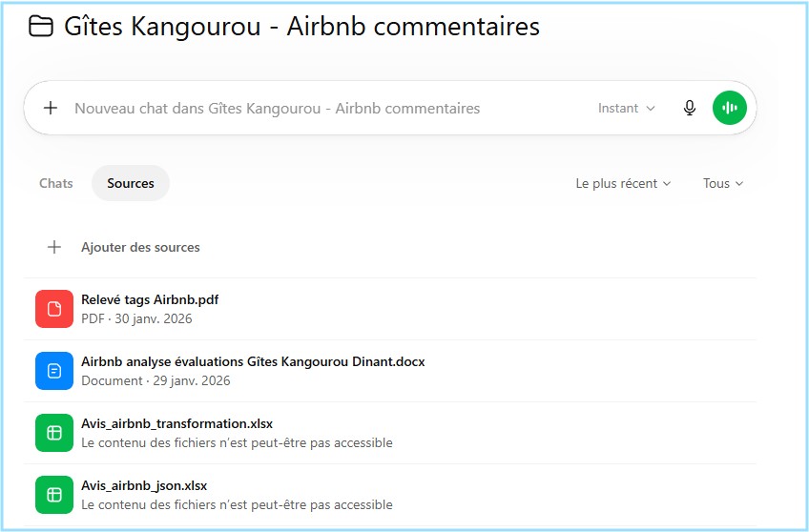Click the plus icon in the chat box

[51, 108]
